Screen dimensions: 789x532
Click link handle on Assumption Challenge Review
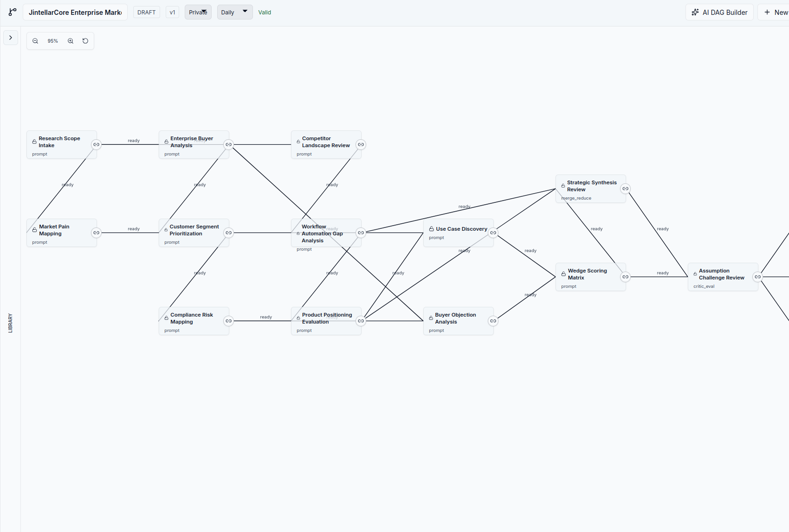pos(758,277)
